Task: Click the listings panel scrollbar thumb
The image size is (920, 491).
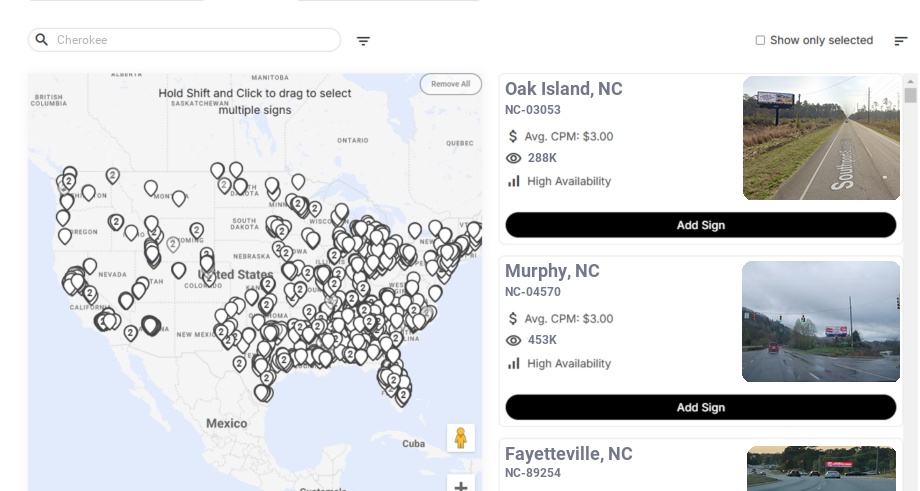Action: [x=910, y=95]
